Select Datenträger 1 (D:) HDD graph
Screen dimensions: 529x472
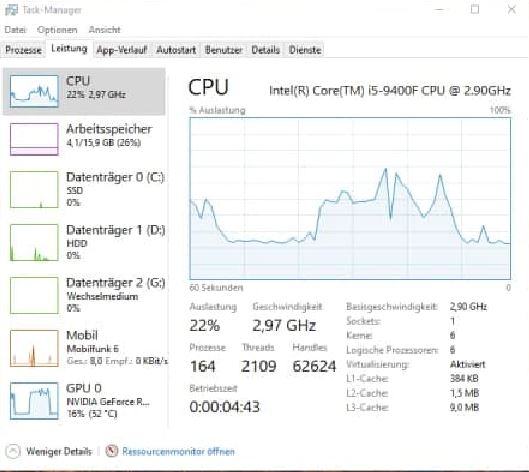[x=34, y=242]
